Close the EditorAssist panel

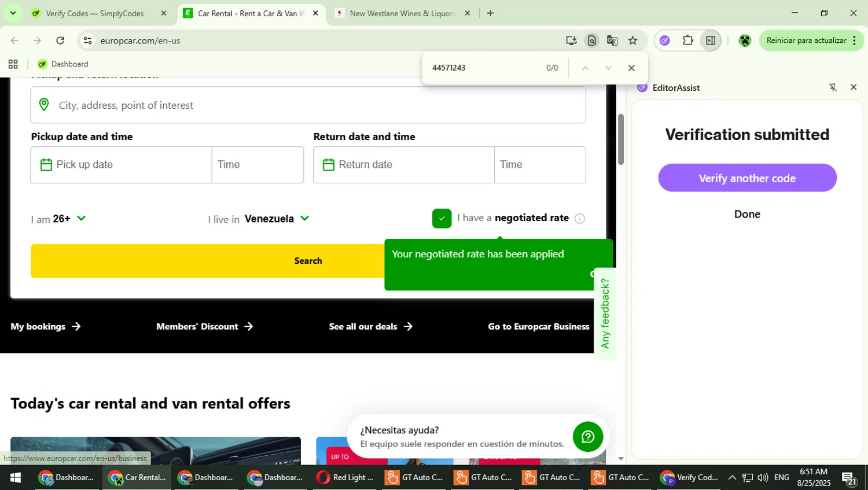click(x=854, y=87)
